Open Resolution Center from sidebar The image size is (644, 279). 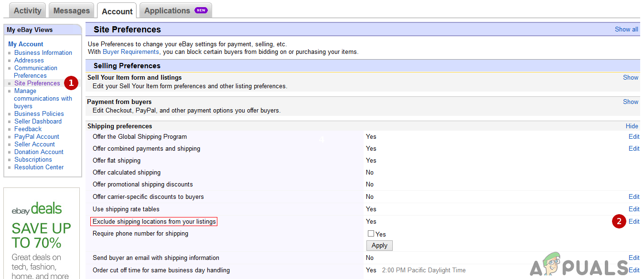pos(39,167)
